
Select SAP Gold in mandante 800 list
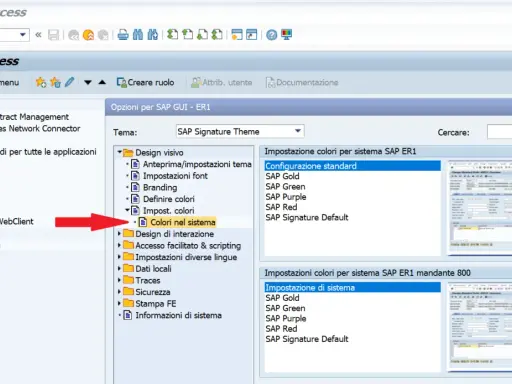[x=353, y=298]
